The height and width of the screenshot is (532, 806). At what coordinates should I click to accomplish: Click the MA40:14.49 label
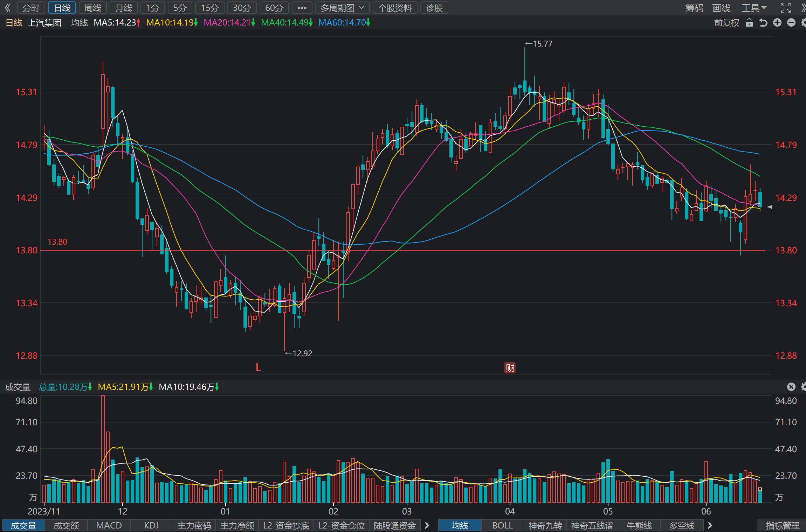(x=287, y=23)
